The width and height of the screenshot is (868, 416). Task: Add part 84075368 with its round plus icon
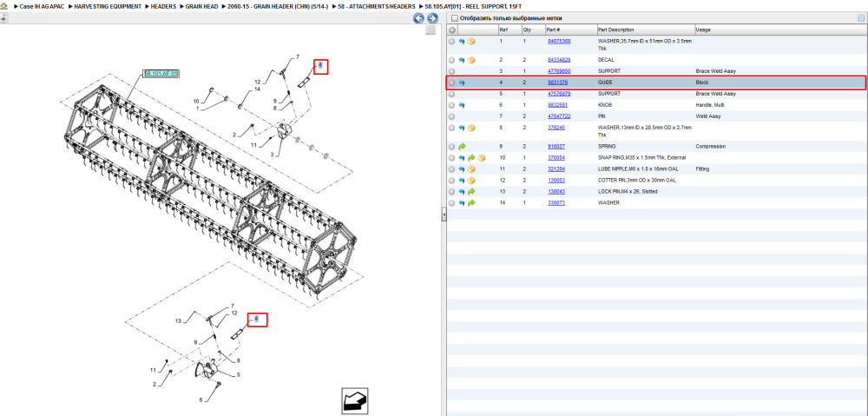[451, 42]
